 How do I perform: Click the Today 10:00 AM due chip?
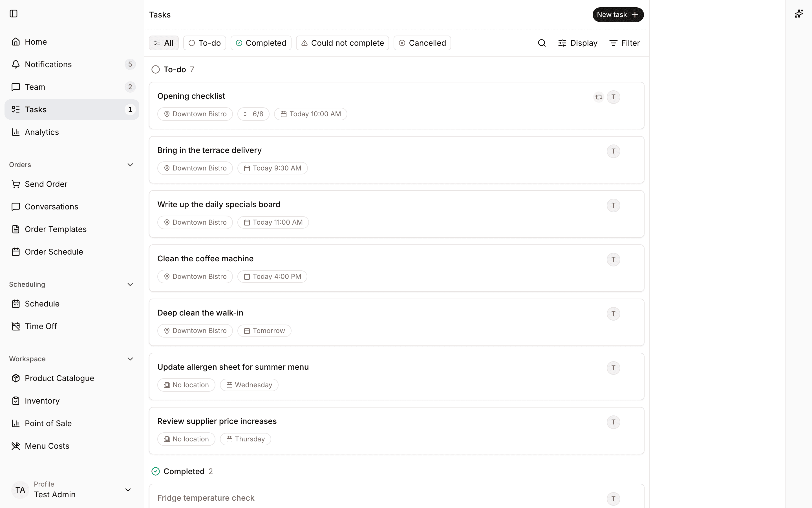(310, 114)
